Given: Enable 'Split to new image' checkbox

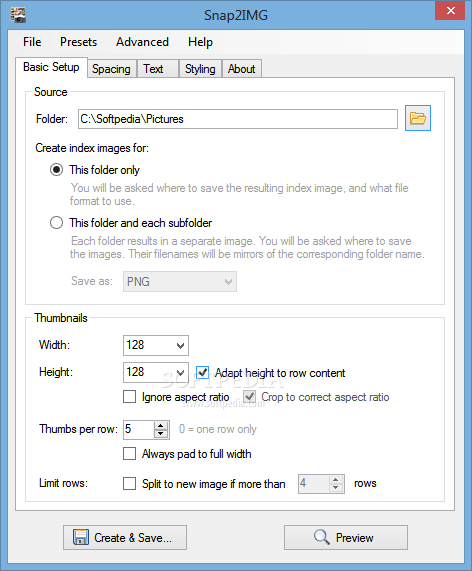Looking at the screenshot, I should (129, 484).
